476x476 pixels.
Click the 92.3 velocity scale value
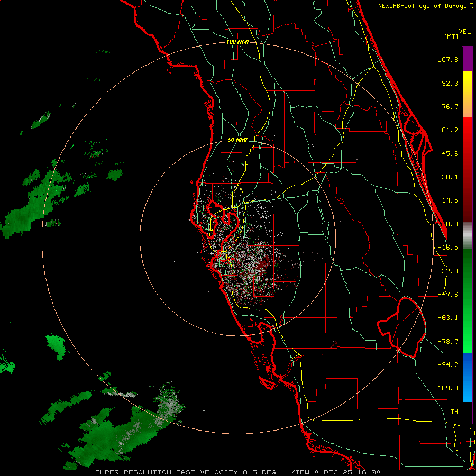coord(450,83)
